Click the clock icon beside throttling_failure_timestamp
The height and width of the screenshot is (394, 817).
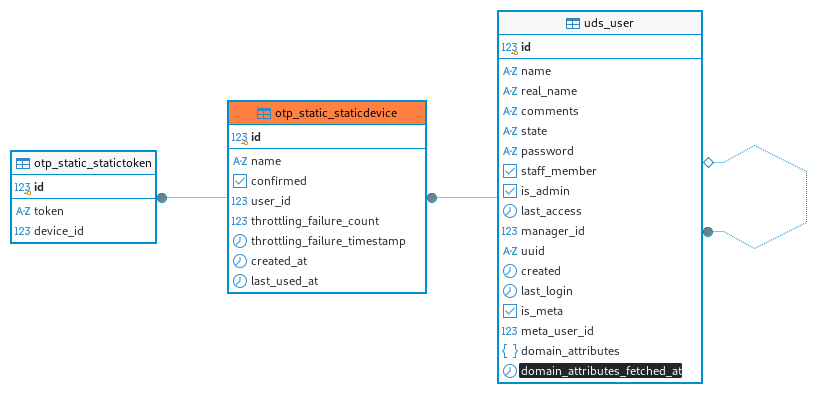[x=240, y=241]
